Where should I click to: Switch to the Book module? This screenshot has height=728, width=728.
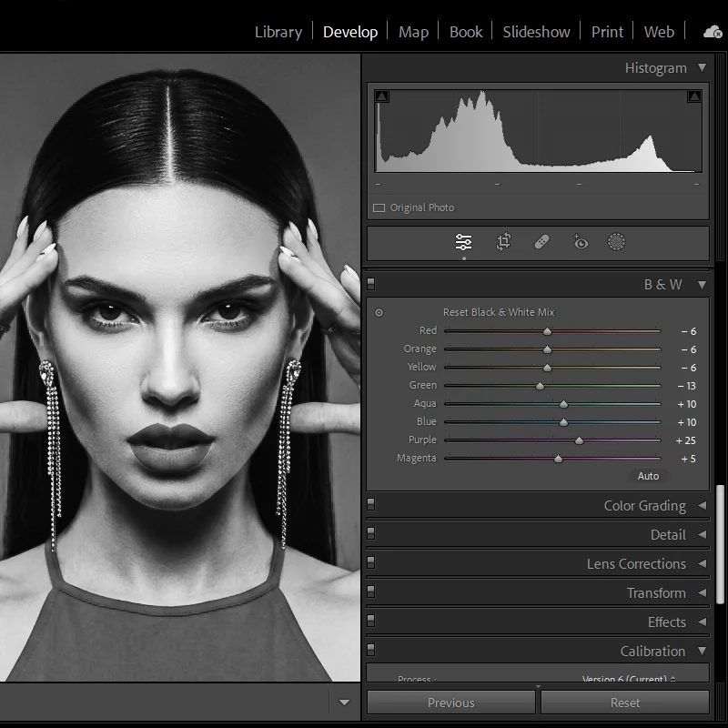click(466, 32)
